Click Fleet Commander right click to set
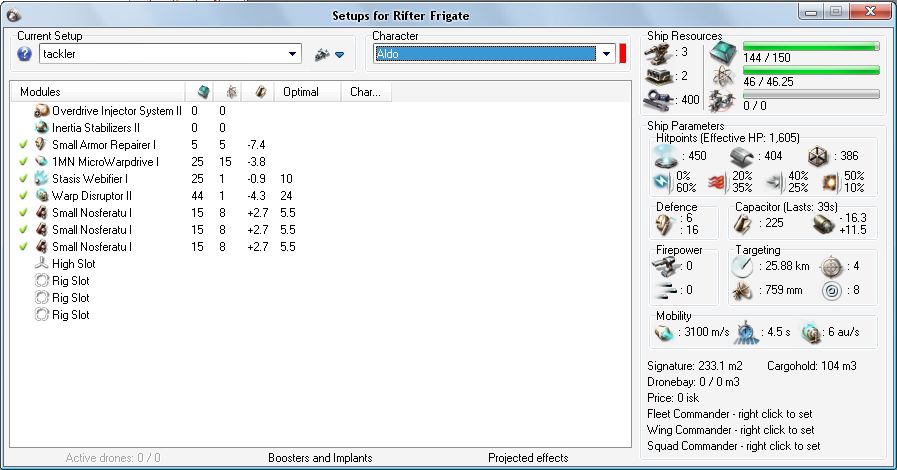This screenshot has width=897, height=470. 729,413
